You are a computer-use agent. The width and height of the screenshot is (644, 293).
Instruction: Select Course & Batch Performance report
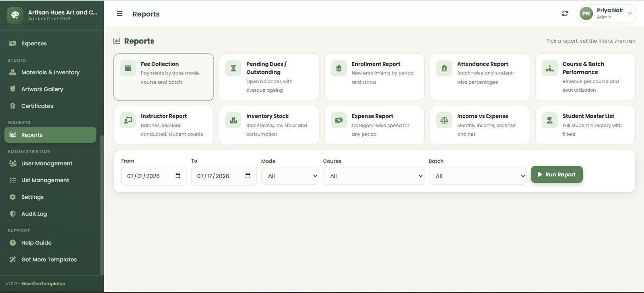[x=585, y=77]
